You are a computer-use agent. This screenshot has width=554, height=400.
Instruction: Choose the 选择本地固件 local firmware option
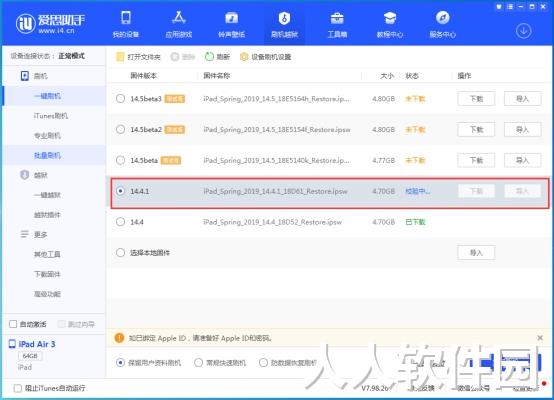point(120,253)
